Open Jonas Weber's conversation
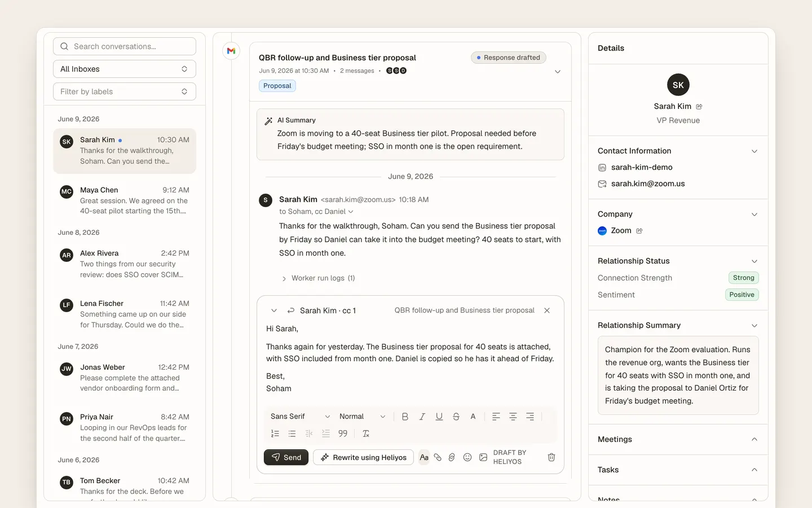The height and width of the screenshot is (508, 812). tap(125, 378)
